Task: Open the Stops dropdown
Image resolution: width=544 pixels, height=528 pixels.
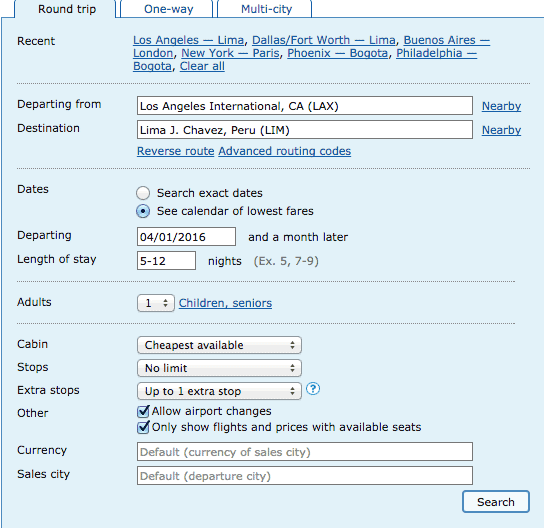Action: tap(219, 368)
